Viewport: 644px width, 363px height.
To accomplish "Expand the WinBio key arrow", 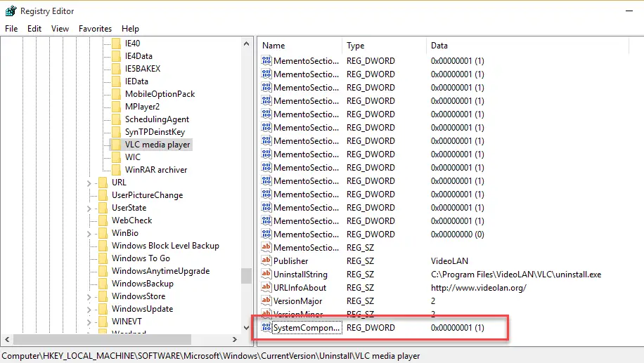I will point(89,234).
